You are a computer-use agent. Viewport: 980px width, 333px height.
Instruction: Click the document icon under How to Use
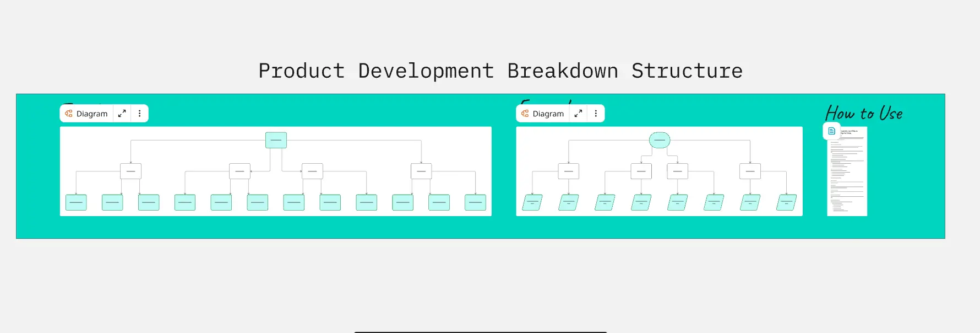[x=831, y=131]
